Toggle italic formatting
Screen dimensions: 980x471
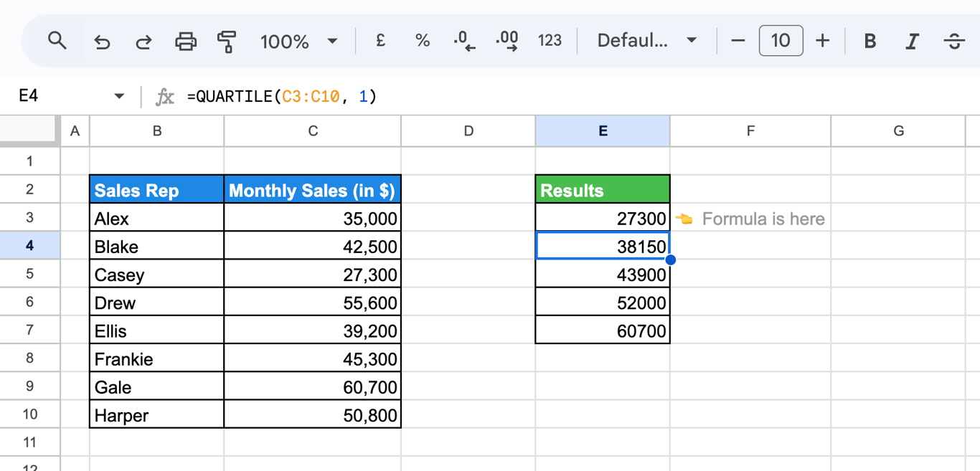pyautogui.click(x=912, y=42)
